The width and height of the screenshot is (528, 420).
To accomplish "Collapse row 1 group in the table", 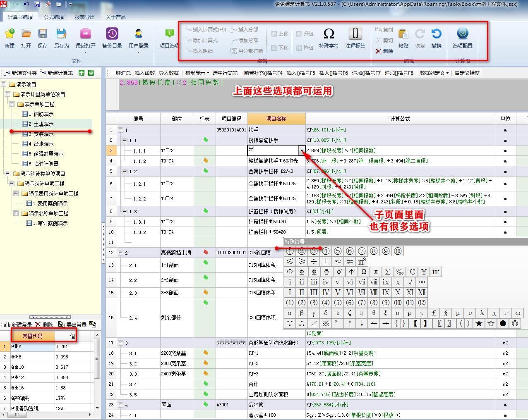I will 121,130.
